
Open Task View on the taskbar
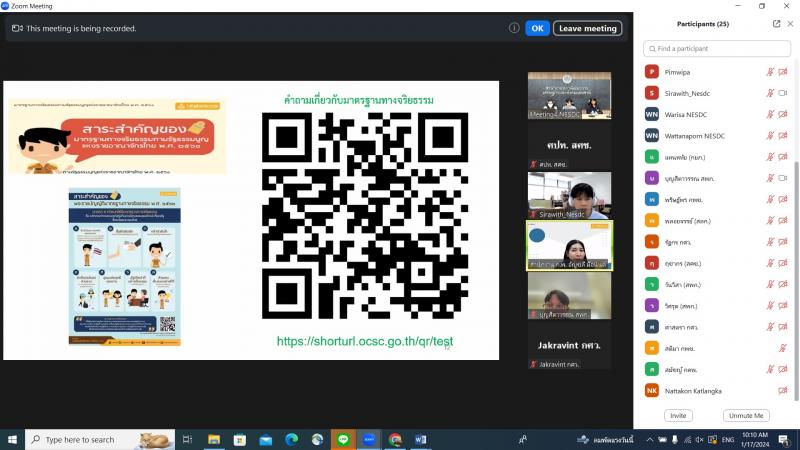[x=187, y=439]
